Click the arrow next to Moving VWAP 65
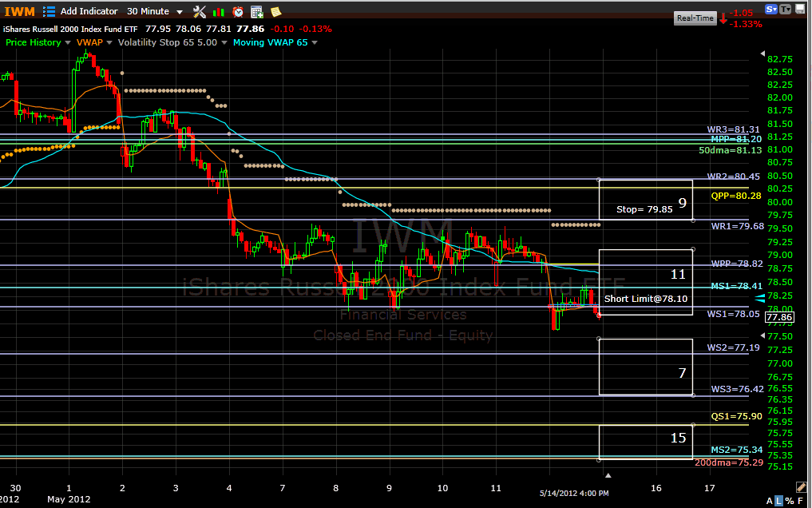This screenshot has height=508, width=812. pos(315,43)
